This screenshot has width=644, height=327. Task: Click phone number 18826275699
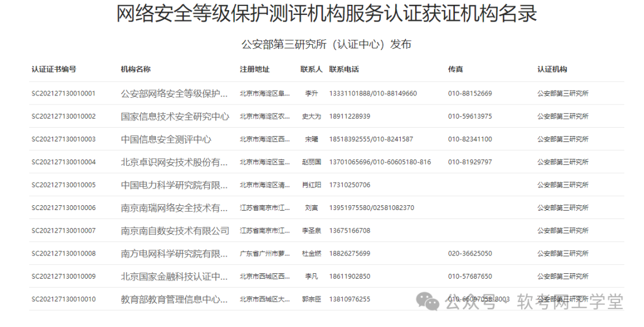click(x=349, y=254)
